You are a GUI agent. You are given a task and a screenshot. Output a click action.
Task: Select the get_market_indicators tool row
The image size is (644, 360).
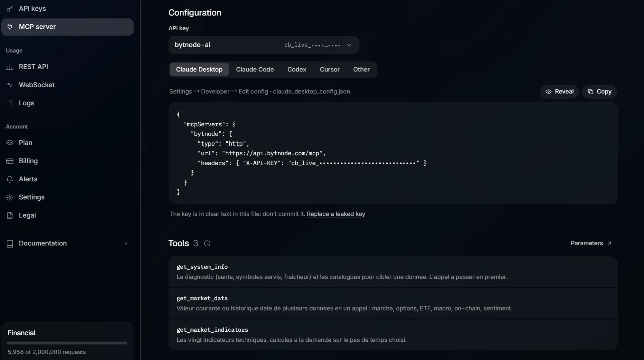click(393, 335)
